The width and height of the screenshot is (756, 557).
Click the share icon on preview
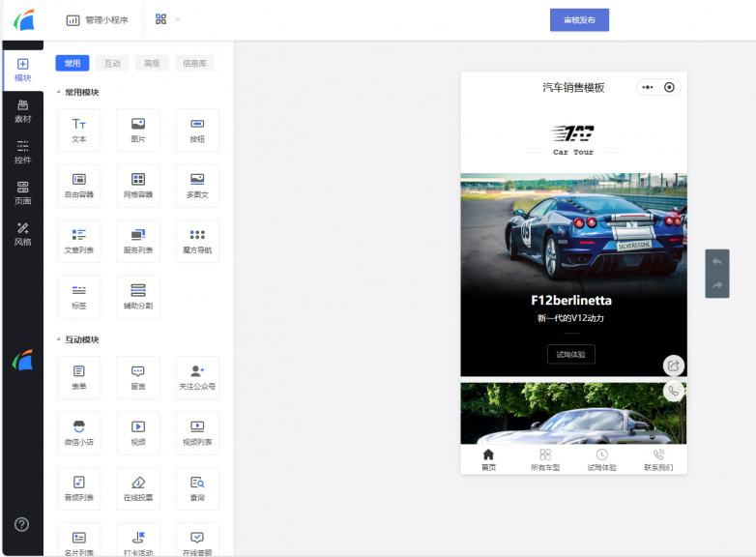tap(674, 366)
